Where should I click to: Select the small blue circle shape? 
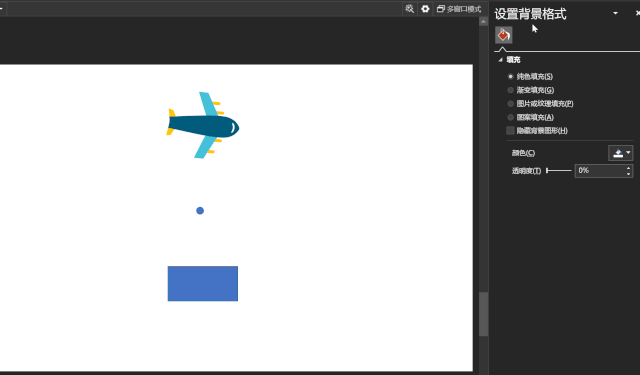[200, 211]
